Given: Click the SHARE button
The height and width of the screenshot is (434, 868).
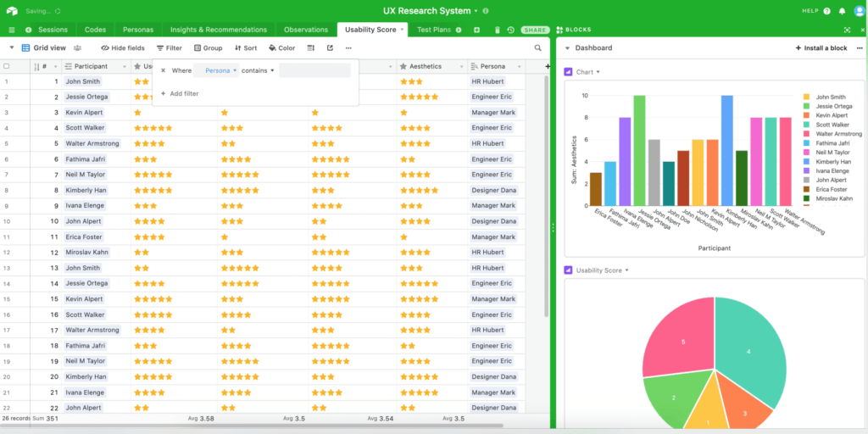Looking at the screenshot, I should [x=535, y=30].
